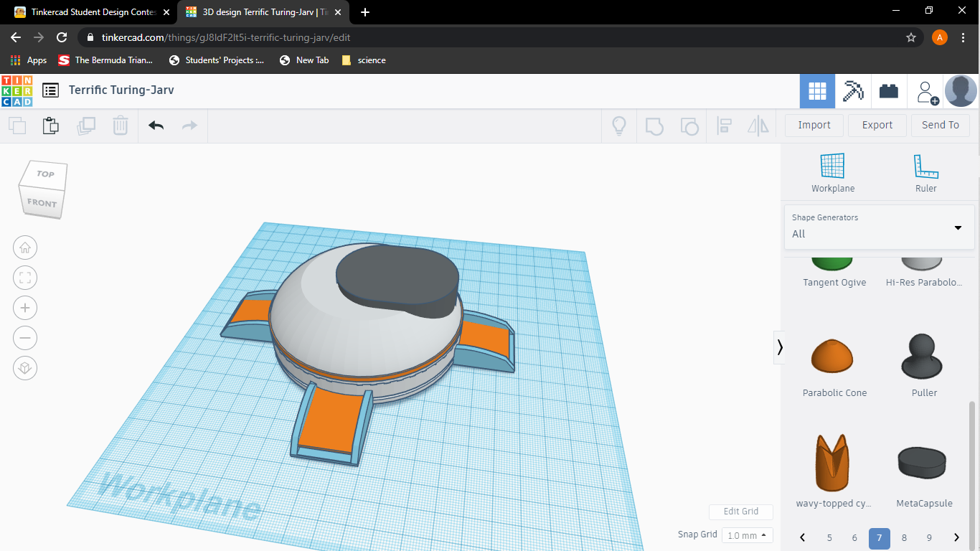Open the Shape Generators dropdown
This screenshot has width=980, height=551.
click(x=879, y=227)
